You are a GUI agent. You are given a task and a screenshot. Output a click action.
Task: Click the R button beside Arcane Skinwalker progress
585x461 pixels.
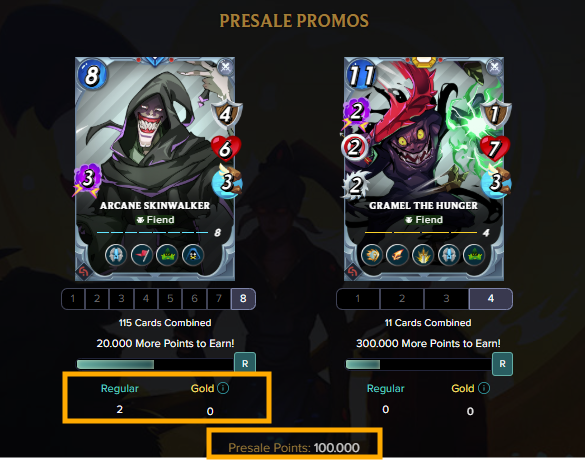point(245,363)
